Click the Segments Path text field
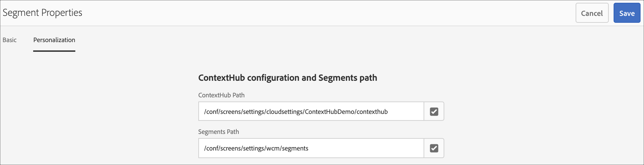The image size is (644, 165). click(x=311, y=148)
